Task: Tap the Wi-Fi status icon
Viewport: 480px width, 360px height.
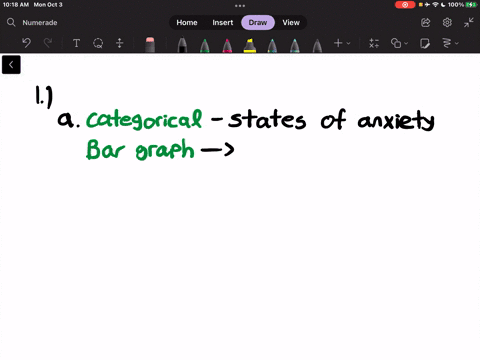Action: pyautogui.click(x=435, y=5)
